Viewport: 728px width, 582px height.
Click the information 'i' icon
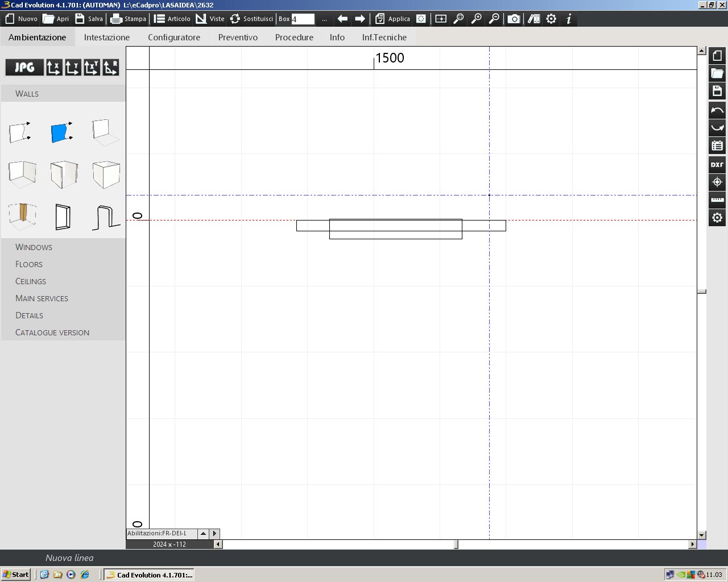coord(569,19)
